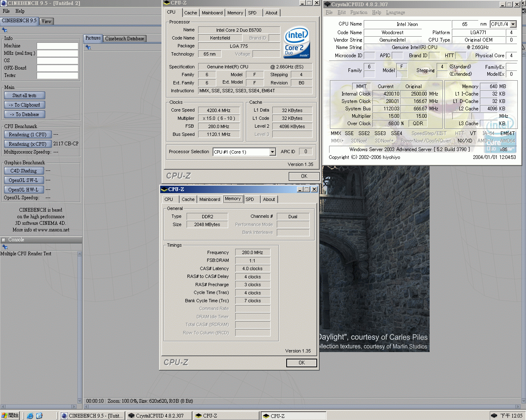The image size is (526, 420).
Task: Open the File menu in Cinebench
Action: point(6,11)
